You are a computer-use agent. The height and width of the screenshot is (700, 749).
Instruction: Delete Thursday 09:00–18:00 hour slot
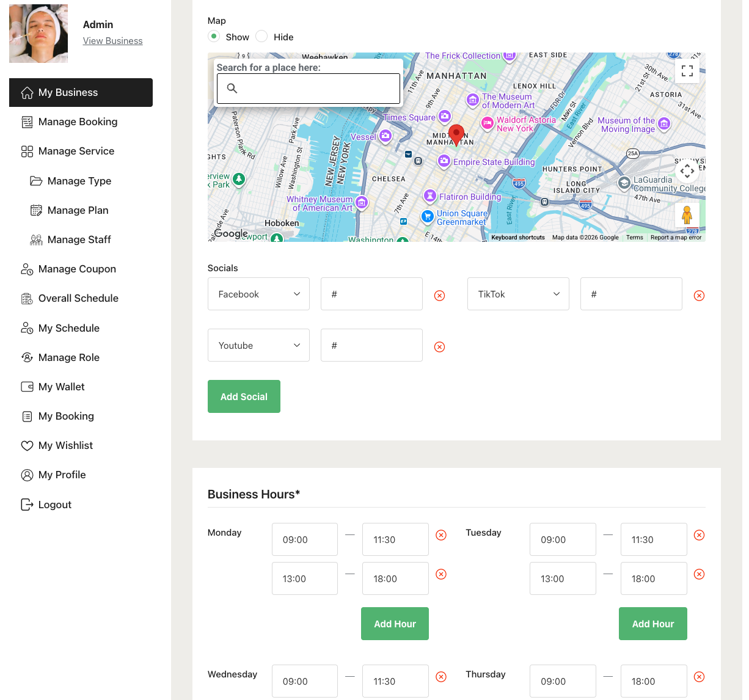click(700, 677)
